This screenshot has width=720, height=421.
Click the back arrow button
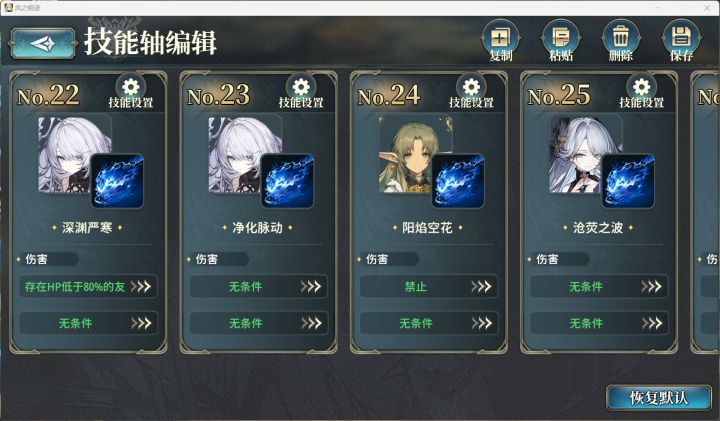(x=43, y=43)
